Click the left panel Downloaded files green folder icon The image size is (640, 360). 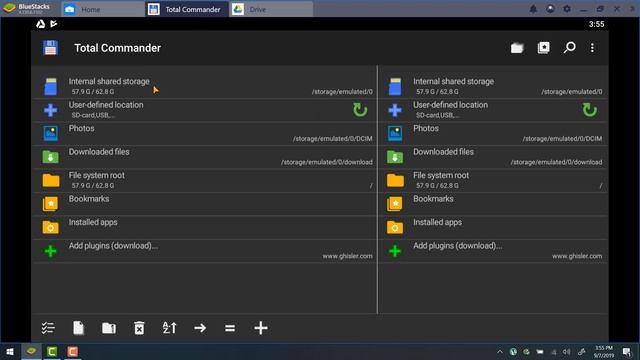[x=51, y=157]
